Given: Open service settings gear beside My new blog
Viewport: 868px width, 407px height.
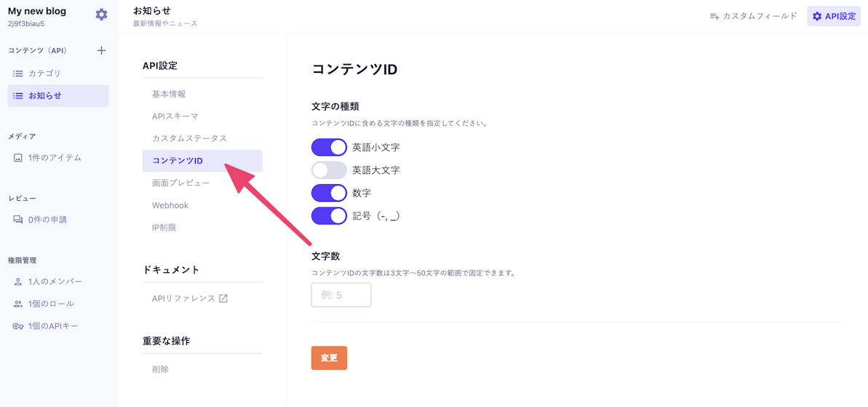Looking at the screenshot, I should pos(101,15).
